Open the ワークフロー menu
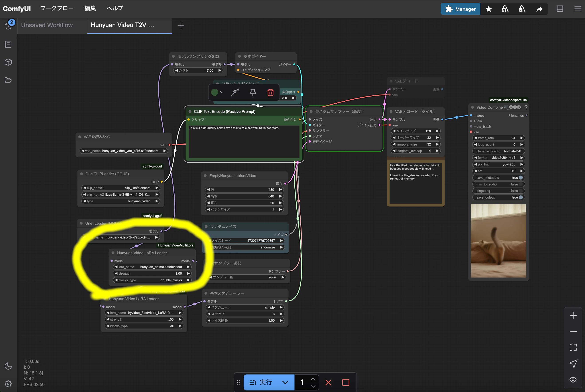Screen dimensions: 585x392 (x=57, y=8)
